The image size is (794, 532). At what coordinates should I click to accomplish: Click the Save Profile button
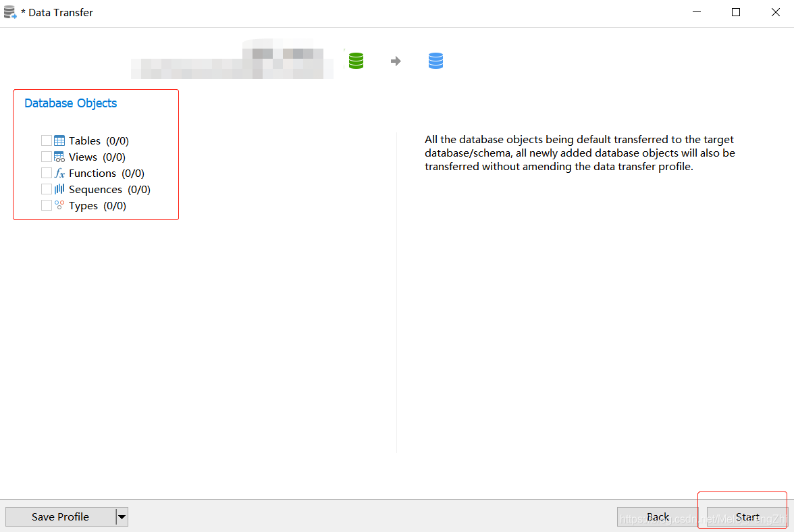tap(60, 517)
